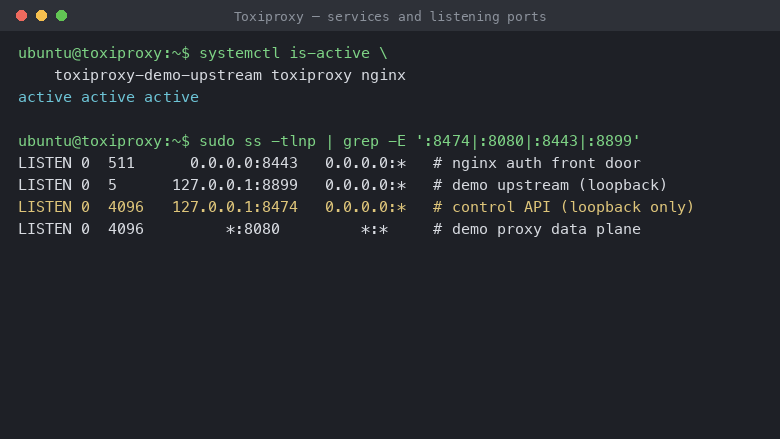Click the second 'ubuntu@toxiproxy:~$' prompt before sudo

click(104, 141)
